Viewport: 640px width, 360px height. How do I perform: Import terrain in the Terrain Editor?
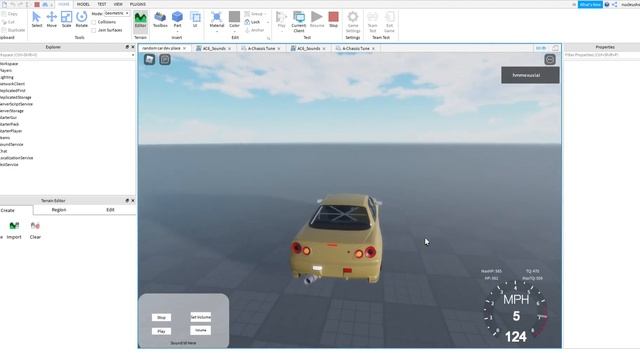(x=14, y=230)
